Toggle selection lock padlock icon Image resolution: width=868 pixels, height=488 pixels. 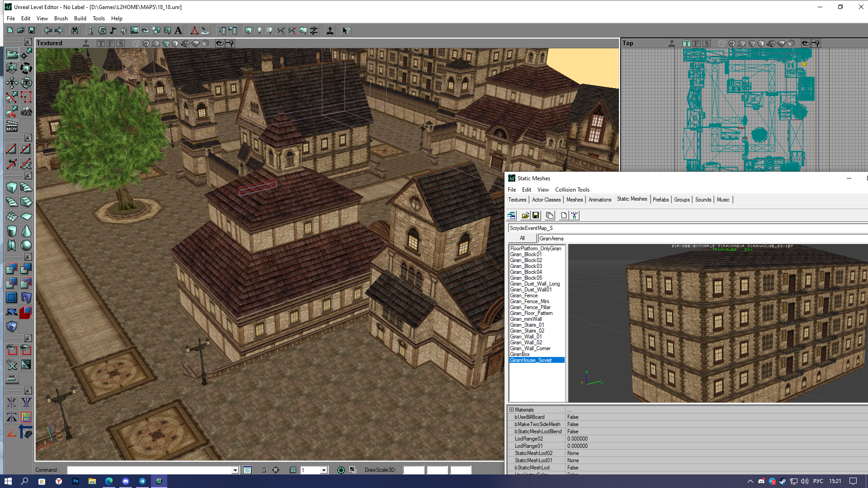click(x=264, y=470)
